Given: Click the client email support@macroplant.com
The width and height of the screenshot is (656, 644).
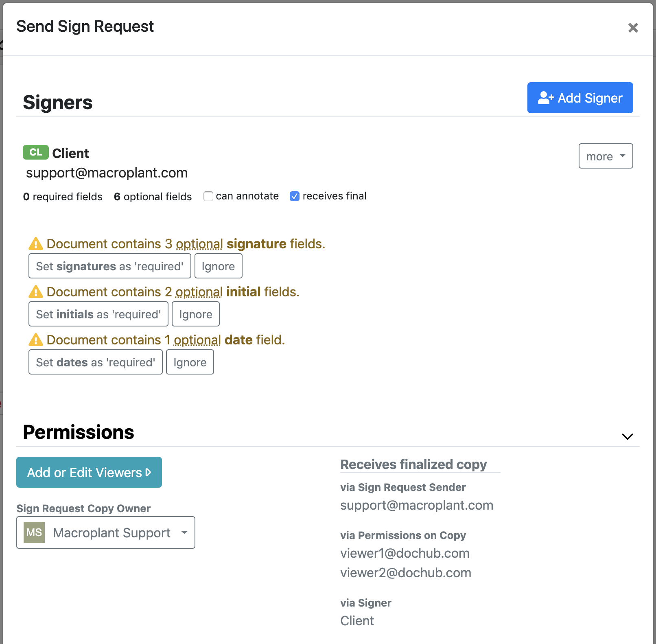Looking at the screenshot, I should 107,173.
